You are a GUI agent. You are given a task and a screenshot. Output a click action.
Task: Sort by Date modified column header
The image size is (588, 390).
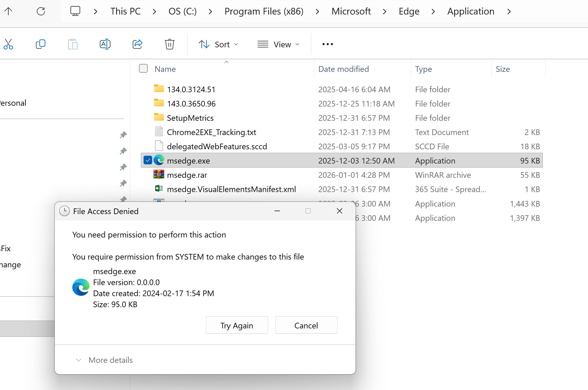click(x=343, y=69)
